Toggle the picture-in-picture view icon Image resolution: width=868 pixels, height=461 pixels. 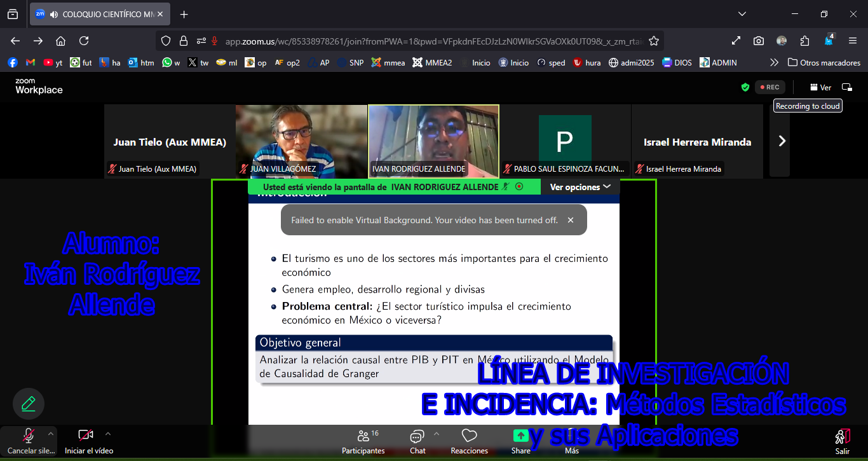click(846, 87)
